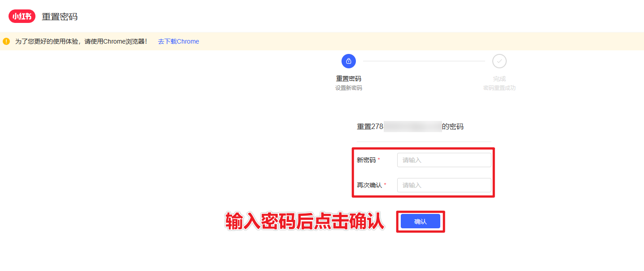Click the Chrome browser recommendation banner text
The height and width of the screenshot is (271, 644).
81,41
